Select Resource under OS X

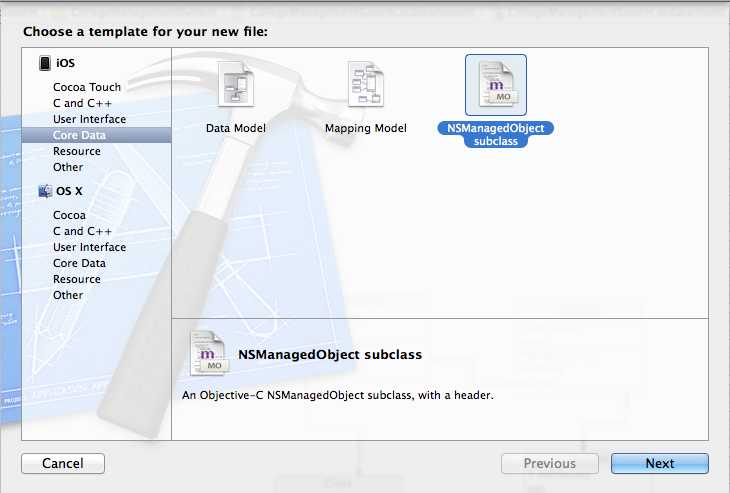(77, 279)
